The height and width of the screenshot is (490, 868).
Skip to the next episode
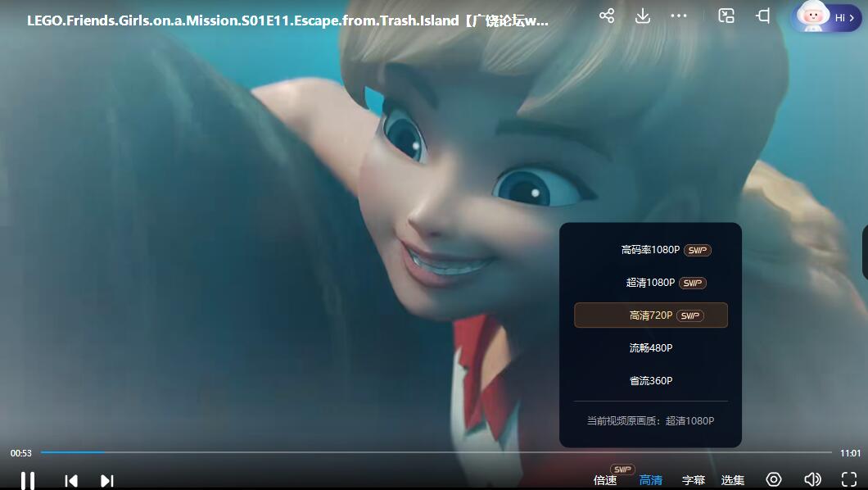click(x=106, y=481)
